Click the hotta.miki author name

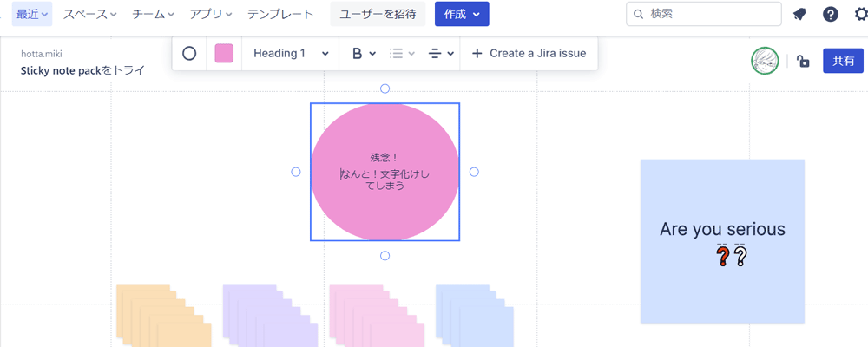click(x=42, y=54)
